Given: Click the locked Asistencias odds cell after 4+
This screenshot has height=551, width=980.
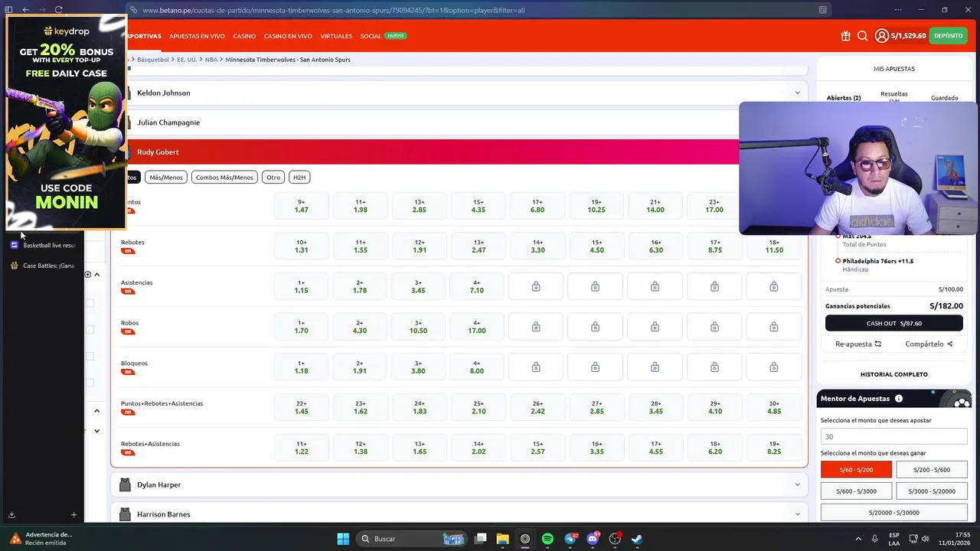Looking at the screenshot, I should [x=536, y=286].
